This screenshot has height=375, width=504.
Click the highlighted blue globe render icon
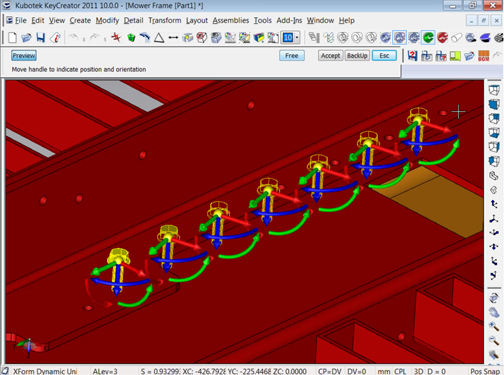[x=399, y=37]
